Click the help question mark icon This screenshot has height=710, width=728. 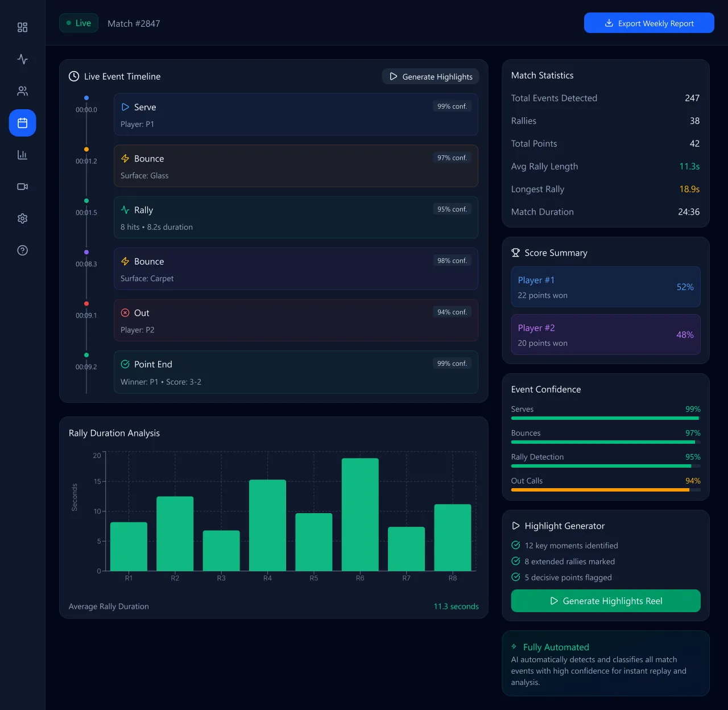(x=22, y=250)
